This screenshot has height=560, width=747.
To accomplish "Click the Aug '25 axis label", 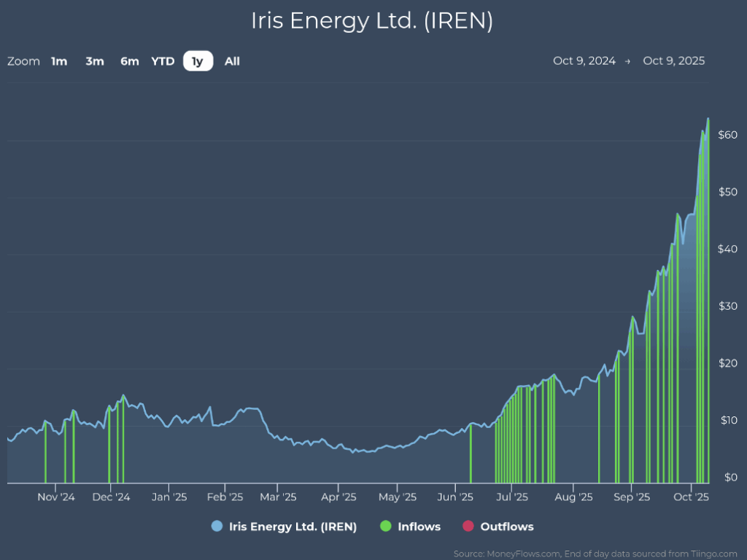I will tap(573, 497).
